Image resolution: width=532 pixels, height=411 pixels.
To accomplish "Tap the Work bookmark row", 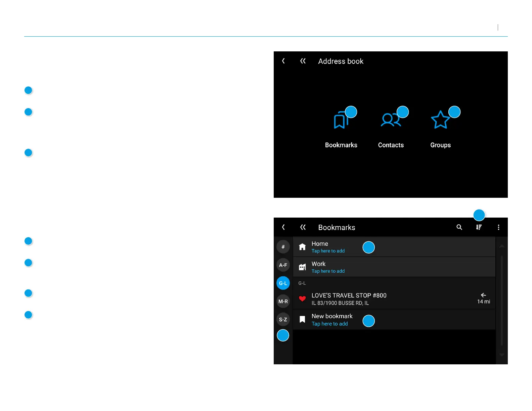I will point(394,267).
